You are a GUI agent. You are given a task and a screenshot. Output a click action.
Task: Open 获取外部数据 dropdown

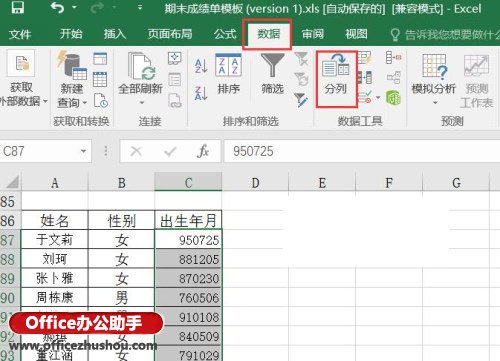21,79
